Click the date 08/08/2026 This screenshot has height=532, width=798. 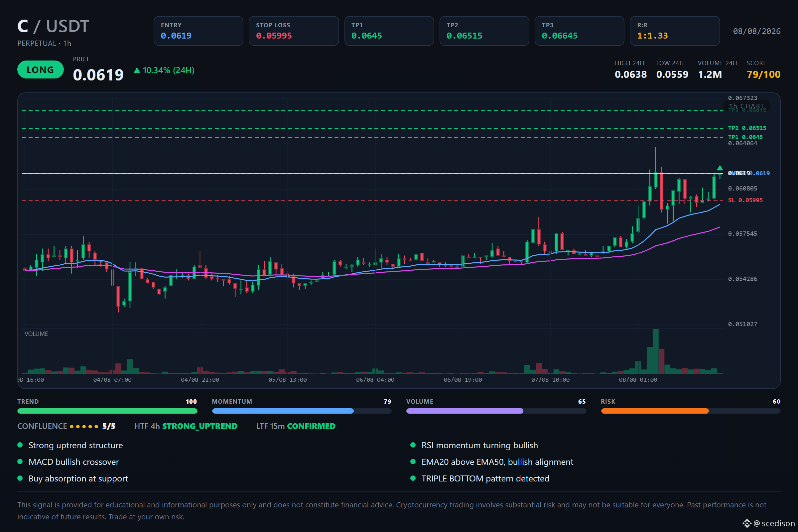click(x=757, y=31)
